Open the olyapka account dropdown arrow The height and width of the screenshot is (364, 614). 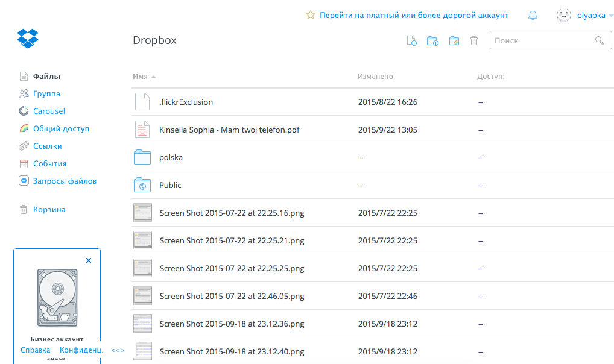point(610,16)
